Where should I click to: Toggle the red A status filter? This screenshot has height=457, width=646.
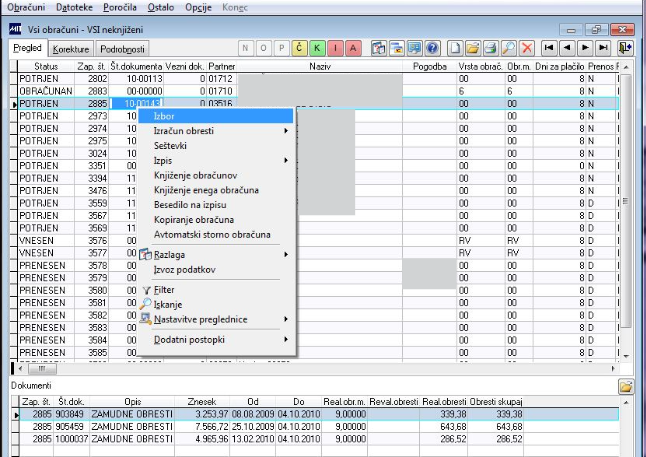click(x=353, y=48)
